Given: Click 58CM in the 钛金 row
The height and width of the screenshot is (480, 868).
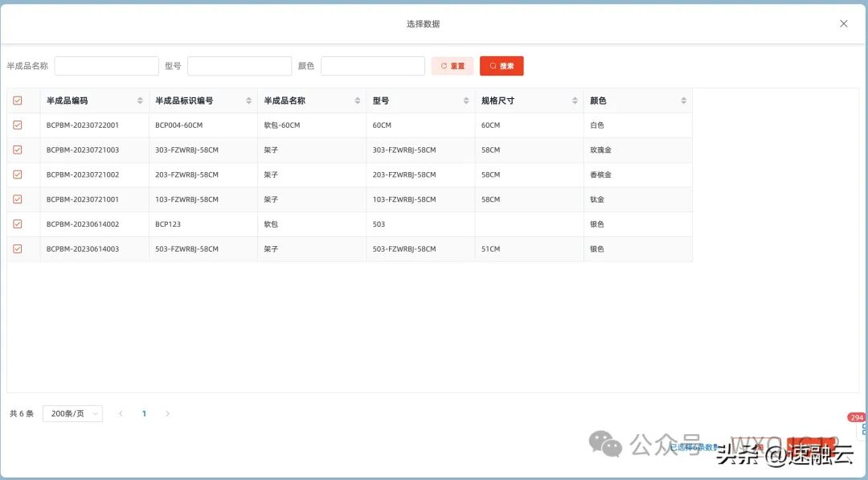Looking at the screenshot, I should click(x=490, y=199).
